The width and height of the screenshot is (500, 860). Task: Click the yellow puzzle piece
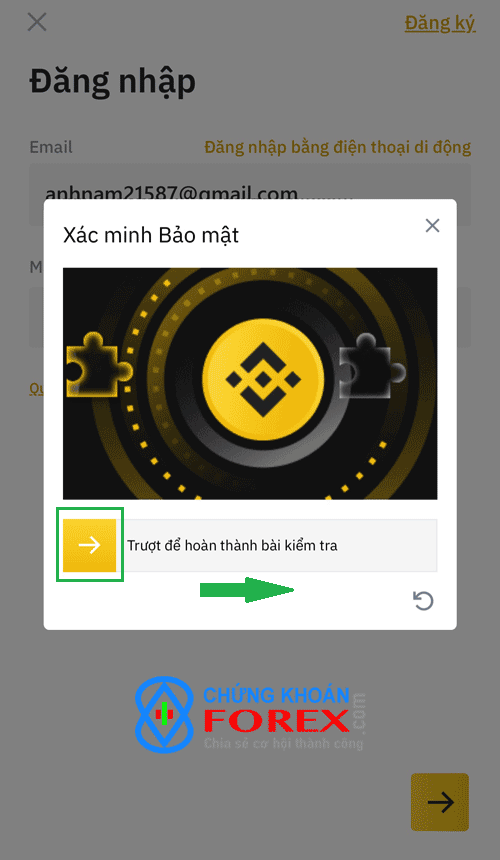[99, 364]
